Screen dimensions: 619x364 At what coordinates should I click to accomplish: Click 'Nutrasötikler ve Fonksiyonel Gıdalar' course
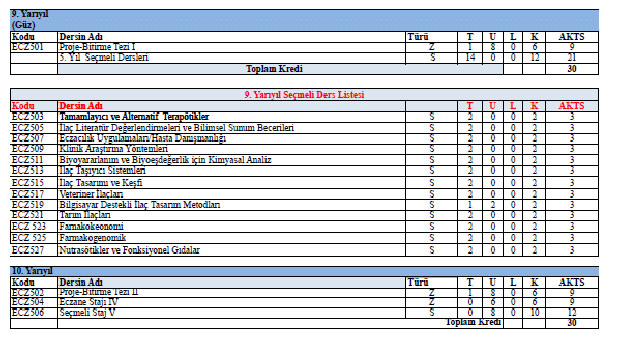[129, 250]
